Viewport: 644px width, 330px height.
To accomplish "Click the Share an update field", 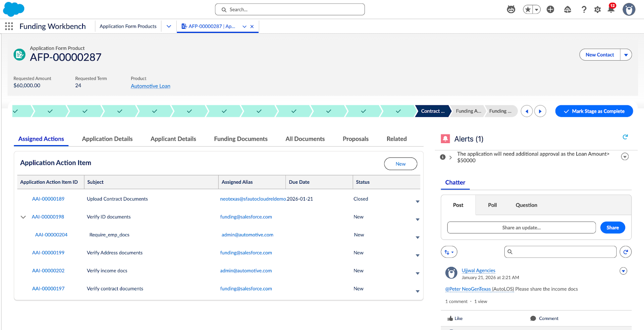I will click(521, 228).
